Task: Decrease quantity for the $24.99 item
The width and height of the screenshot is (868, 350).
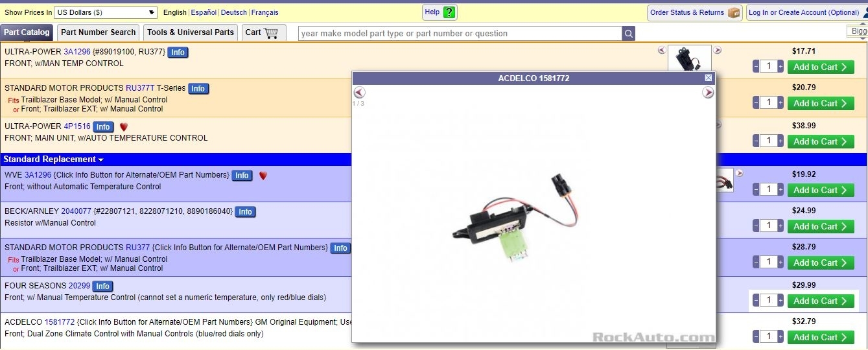Action: click(x=756, y=226)
